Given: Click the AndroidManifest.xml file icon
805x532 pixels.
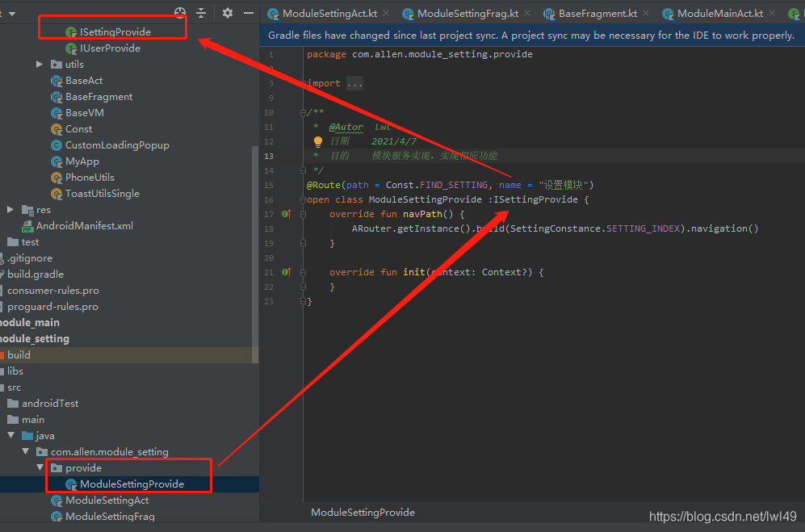Looking at the screenshot, I should click(27, 227).
